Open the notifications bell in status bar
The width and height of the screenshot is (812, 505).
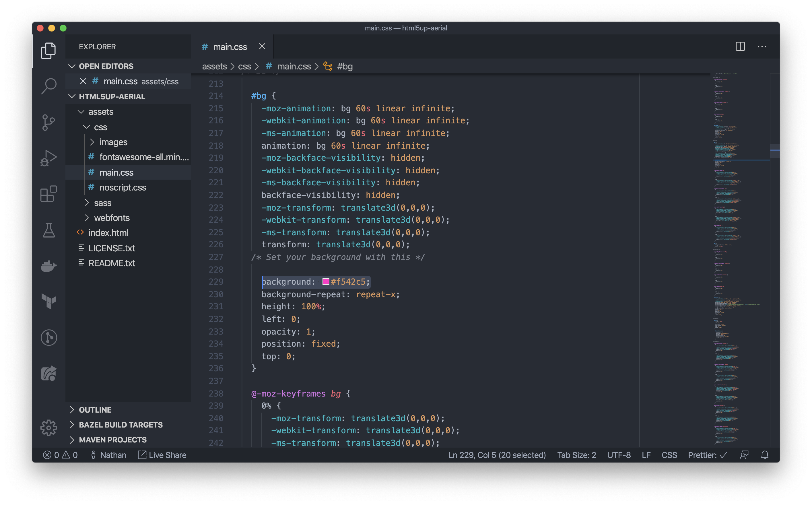click(765, 455)
